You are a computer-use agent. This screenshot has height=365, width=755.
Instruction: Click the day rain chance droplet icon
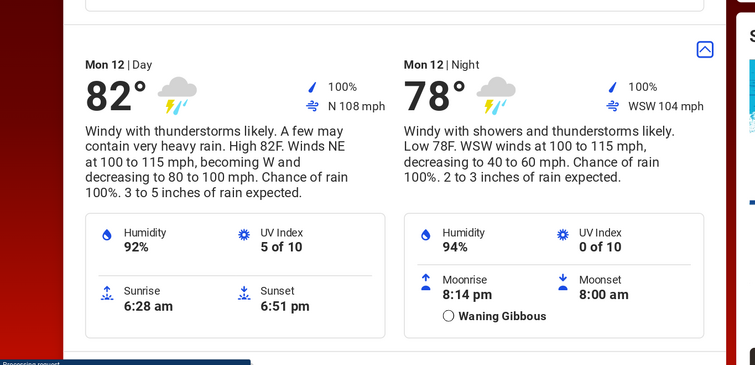[x=312, y=87]
